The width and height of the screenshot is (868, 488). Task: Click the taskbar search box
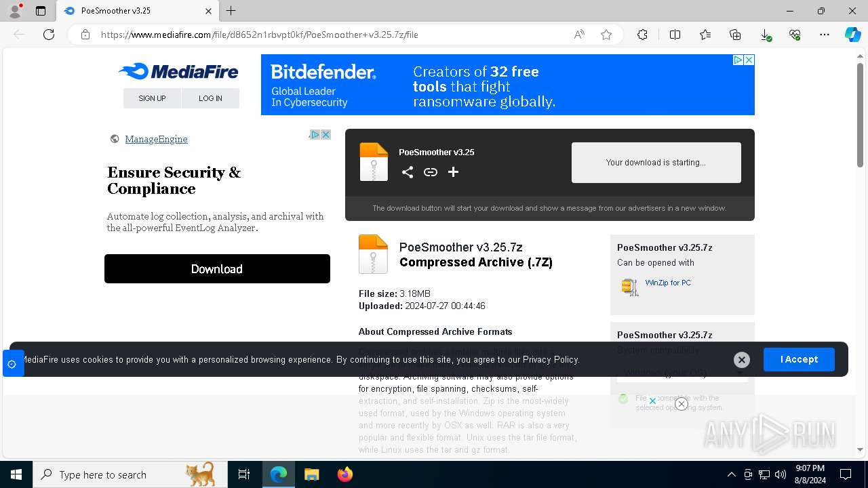[130, 474]
